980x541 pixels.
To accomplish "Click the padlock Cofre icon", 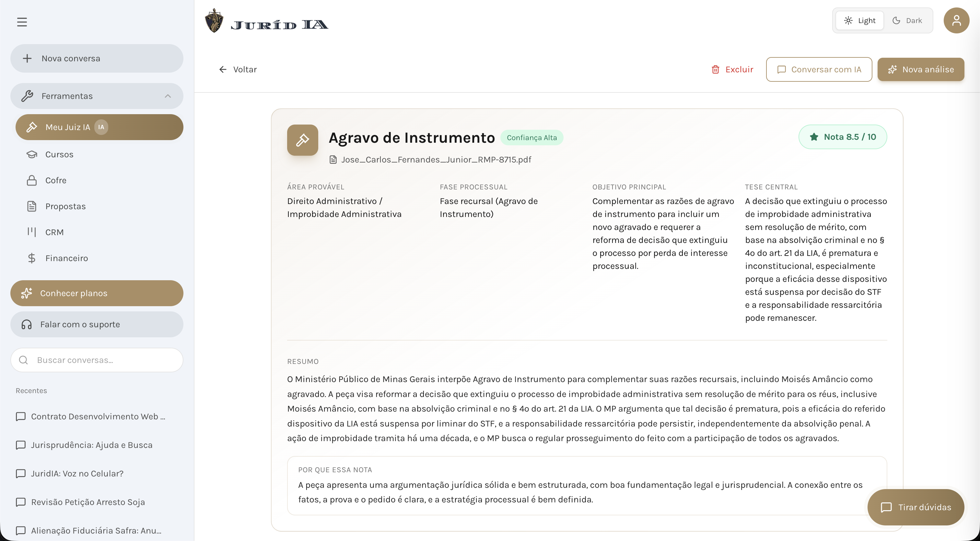I will 31,180.
